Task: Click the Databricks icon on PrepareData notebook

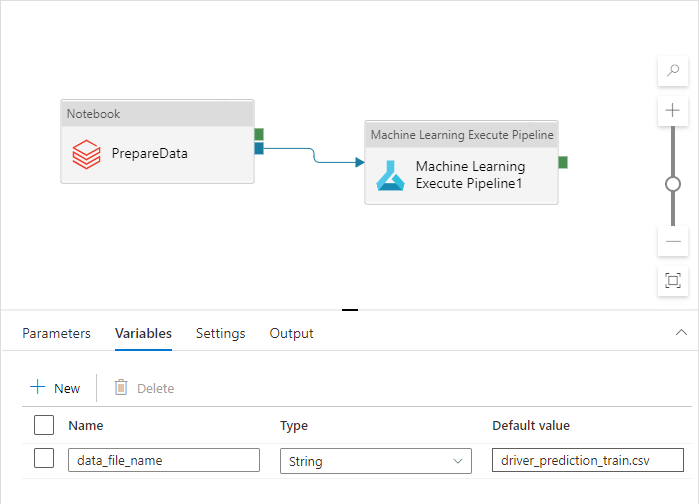Action: coord(86,155)
